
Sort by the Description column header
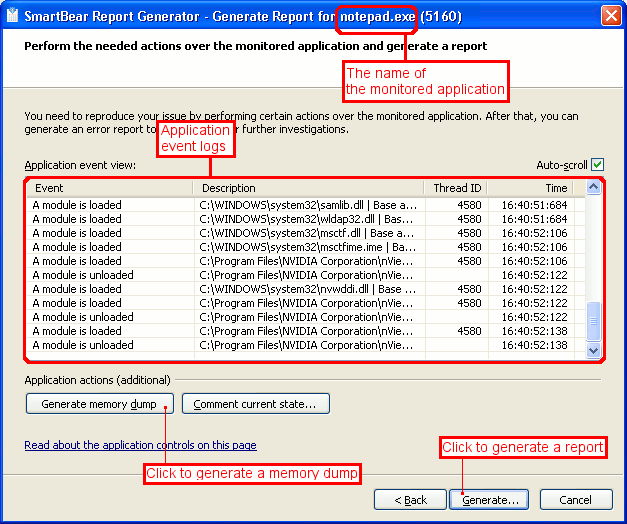coord(308,188)
